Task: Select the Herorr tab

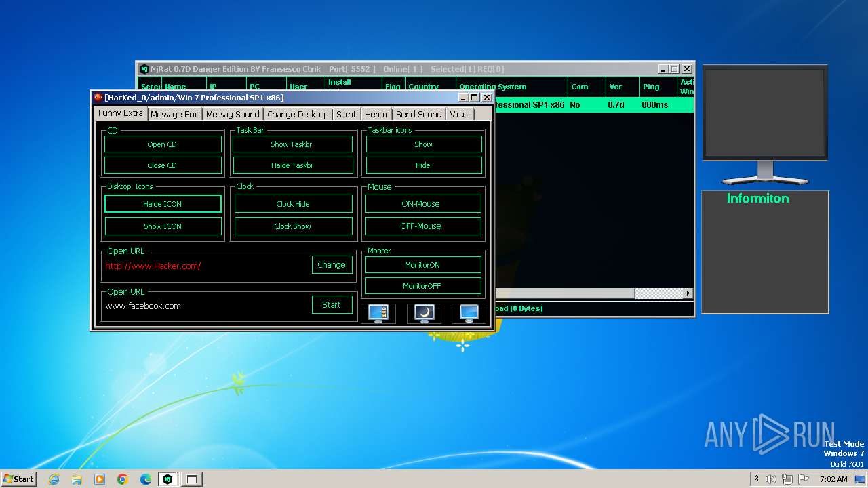Action: [x=376, y=114]
